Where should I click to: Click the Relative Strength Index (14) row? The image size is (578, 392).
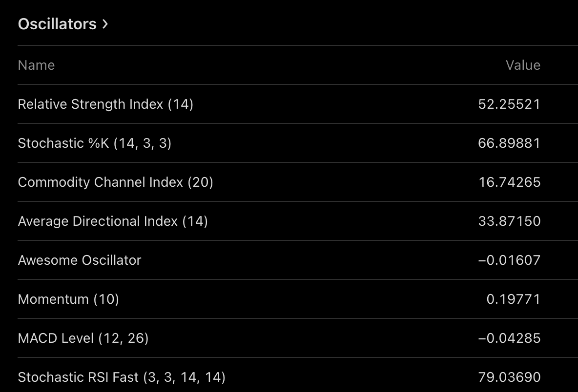point(297,104)
